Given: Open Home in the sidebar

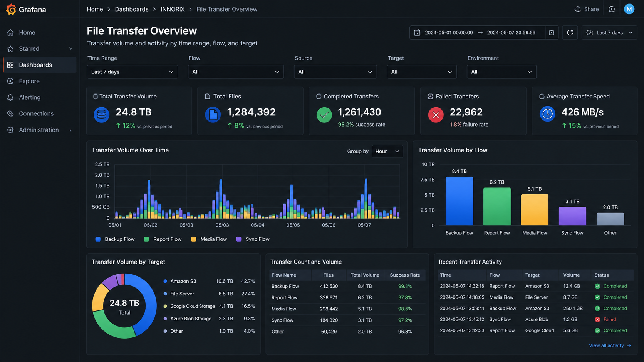Looking at the screenshot, I should 40,33.
